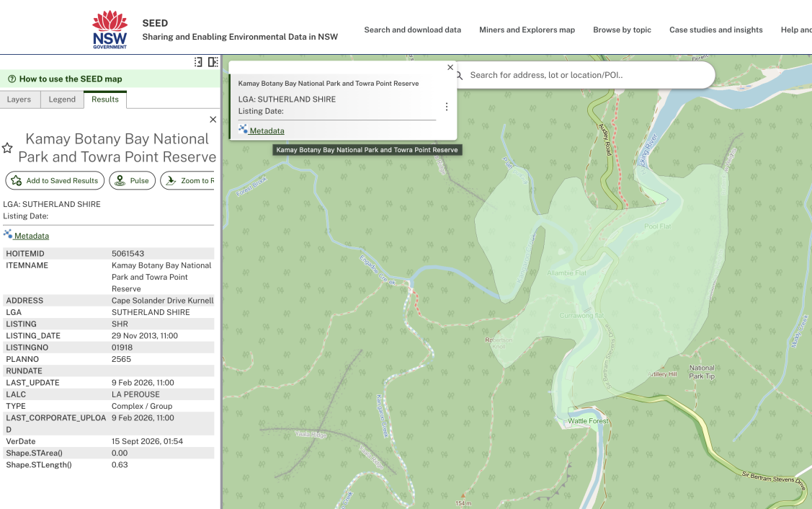Click Add to Saved Results button
Image resolution: width=812 pixels, height=509 pixels.
click(55, 180)
